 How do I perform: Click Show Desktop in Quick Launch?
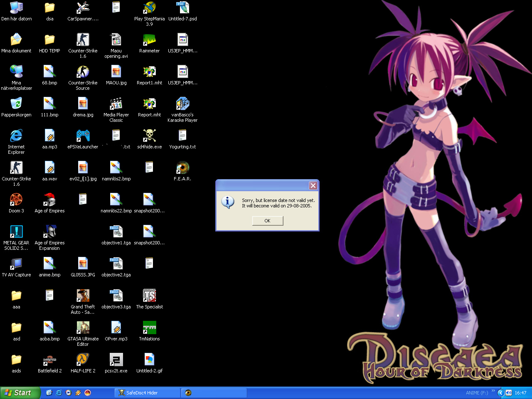(x=49, y=393)
